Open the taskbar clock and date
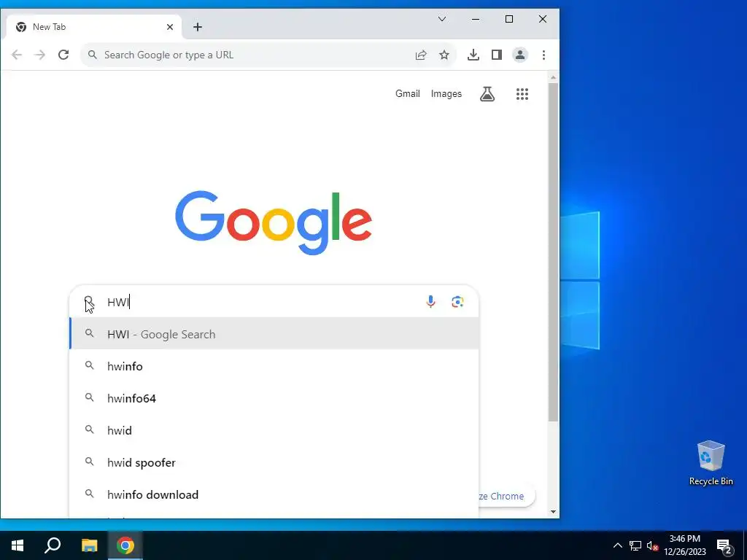747x560 pixels. (684, 545)
